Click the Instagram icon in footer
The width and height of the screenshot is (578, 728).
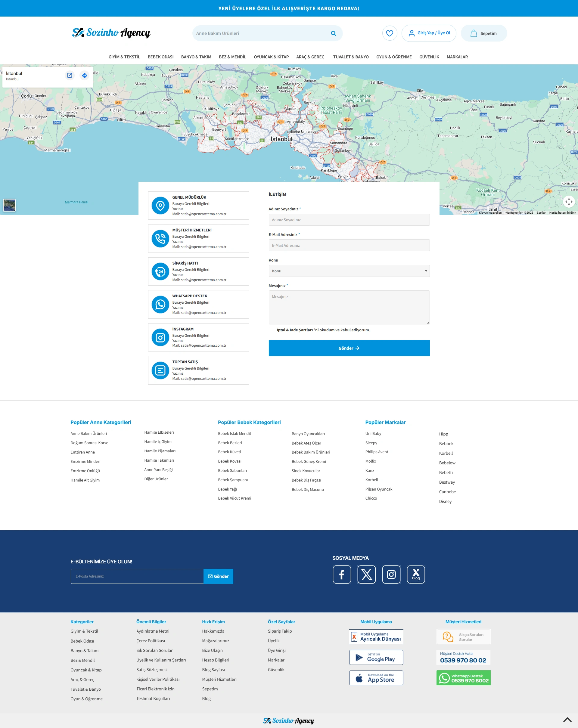pyautogui.click(x=391, y=574)
